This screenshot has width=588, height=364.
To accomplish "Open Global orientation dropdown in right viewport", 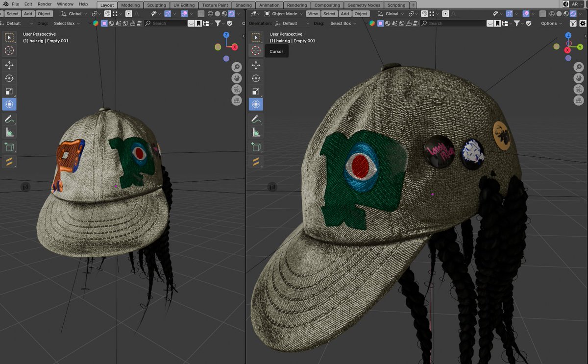I will (392, 14).
